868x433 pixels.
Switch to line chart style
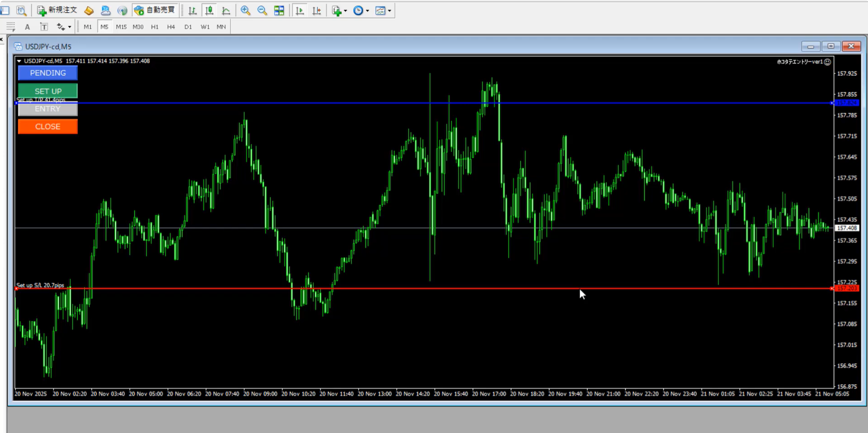(226, 11)
